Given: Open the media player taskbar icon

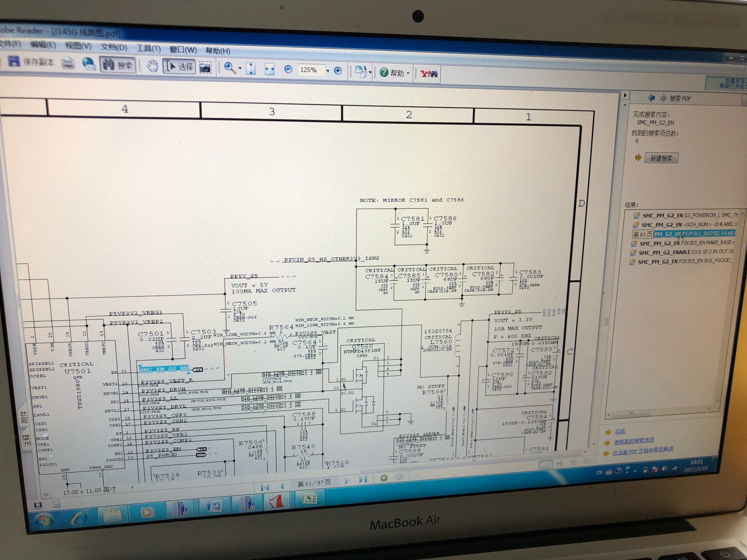Looking at the screenshot, I should 147,513.
